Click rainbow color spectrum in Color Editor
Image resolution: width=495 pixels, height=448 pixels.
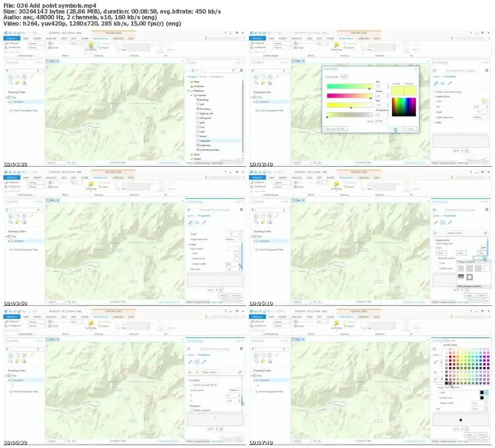pos(404,107)
